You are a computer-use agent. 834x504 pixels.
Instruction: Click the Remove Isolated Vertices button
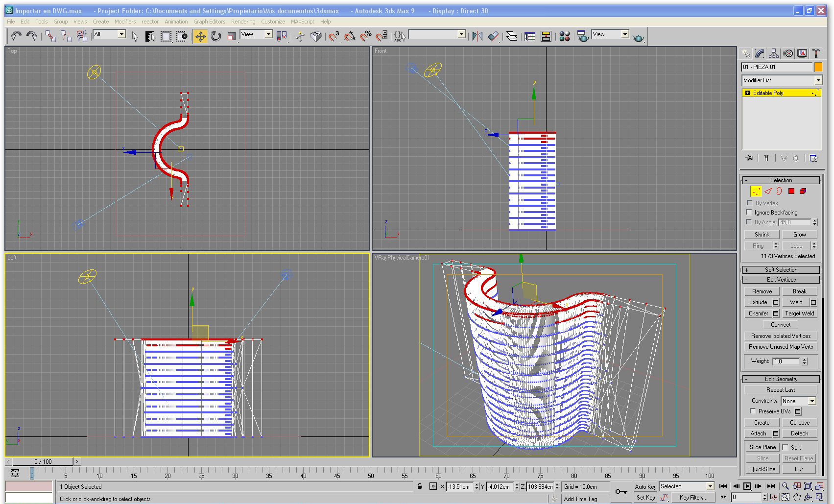781,336
